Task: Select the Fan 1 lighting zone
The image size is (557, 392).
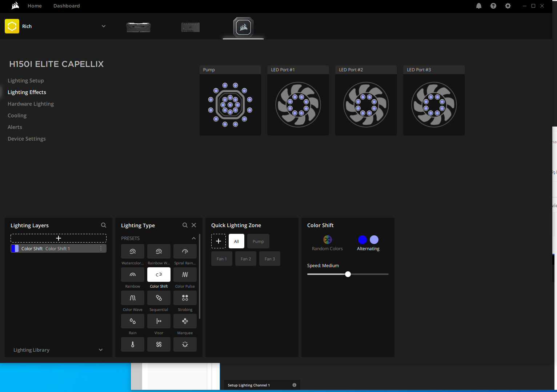Action: pyautogui.click(x=222, y=259)
